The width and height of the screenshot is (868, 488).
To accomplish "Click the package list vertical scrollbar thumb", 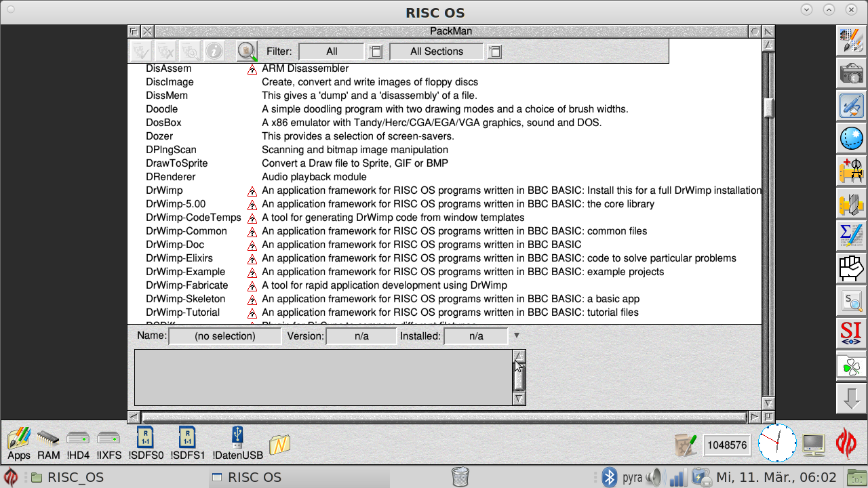I will pyautogui.click(x=768, y=108).
